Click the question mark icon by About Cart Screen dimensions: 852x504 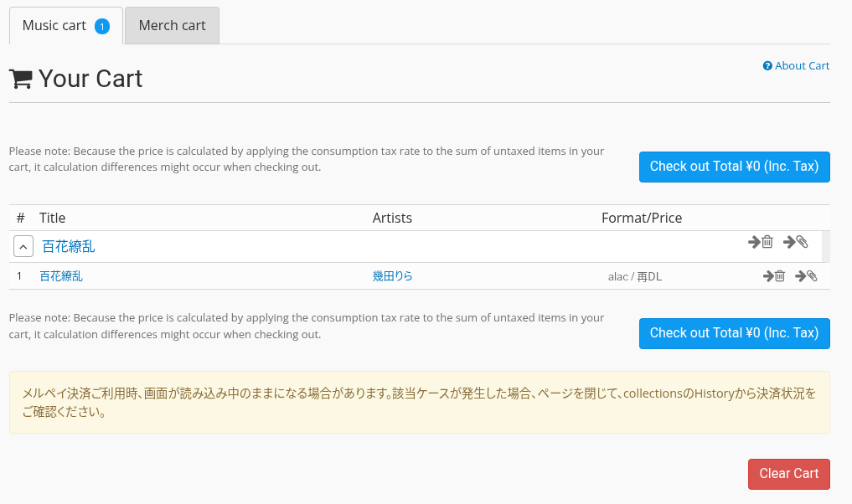click(767, 66)
